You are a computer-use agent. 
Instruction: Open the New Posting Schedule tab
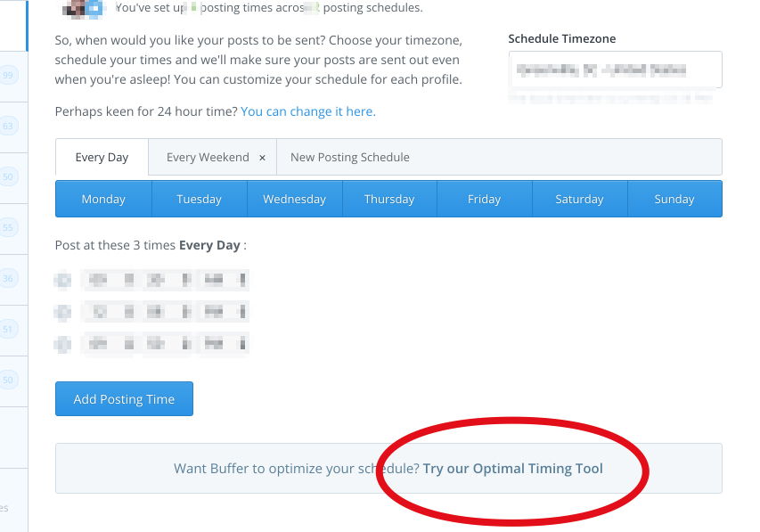pos(350,158)
